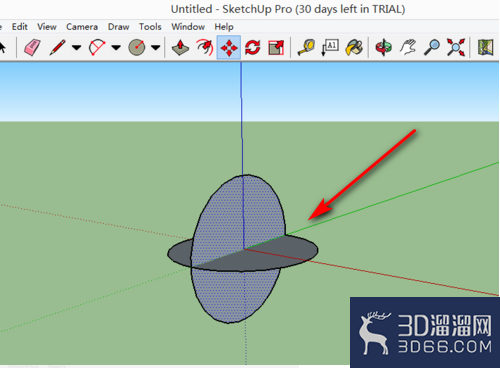This screenshot has height=368, width=500.
Task: Activate the Orbit tool
Action: tap(384, 47)
